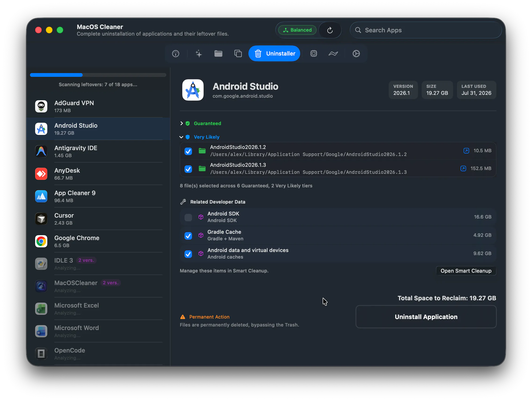Uncheck the Gradle Cache checkbox
This screenshot has width=532, height=401.
tap(188, 236)
